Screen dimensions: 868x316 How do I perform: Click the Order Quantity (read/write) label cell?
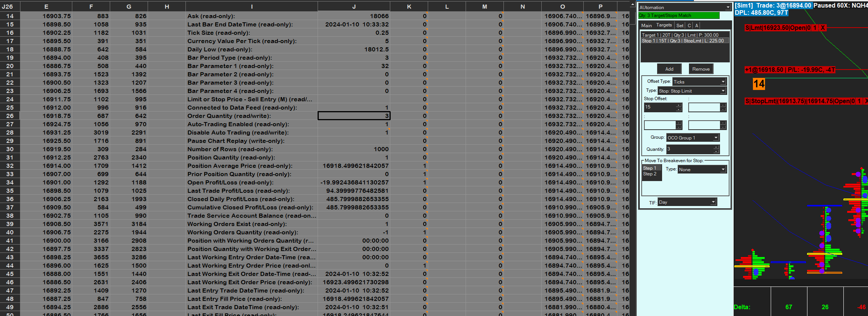pos(252,116)
